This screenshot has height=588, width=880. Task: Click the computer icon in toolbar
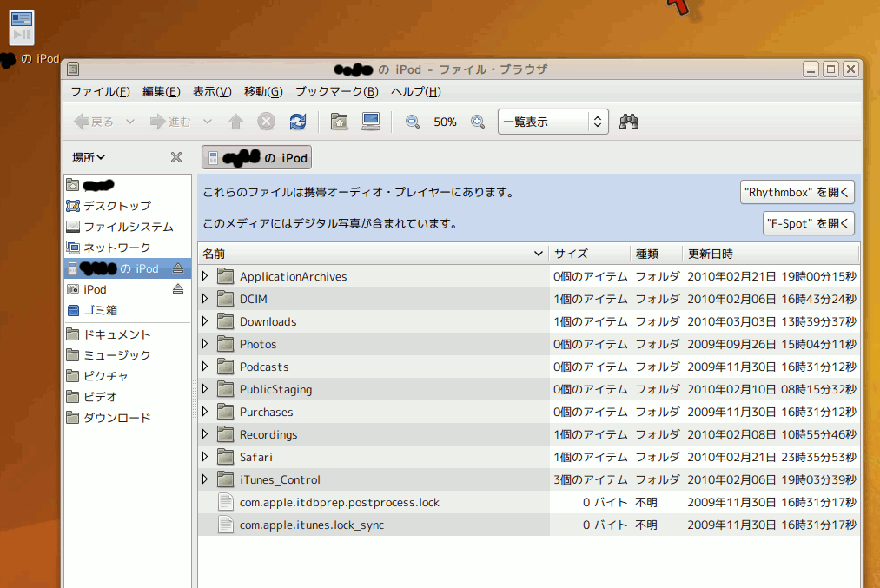371,122
